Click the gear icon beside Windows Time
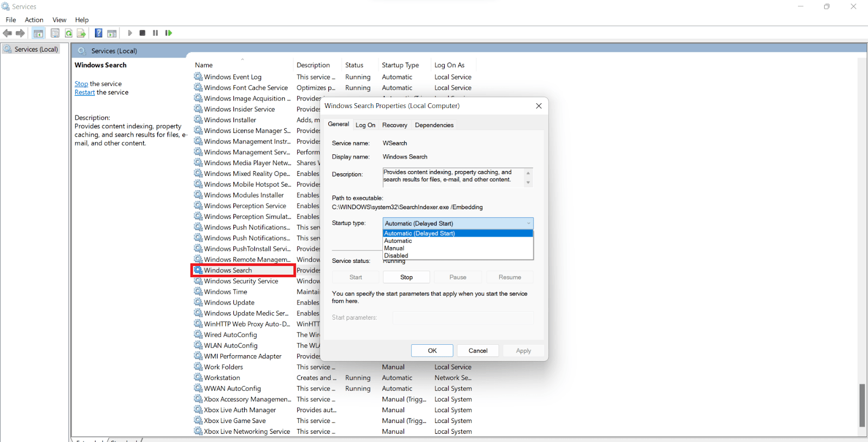Image resolution: width=868 pixels, height=442 pixels. 198,292
